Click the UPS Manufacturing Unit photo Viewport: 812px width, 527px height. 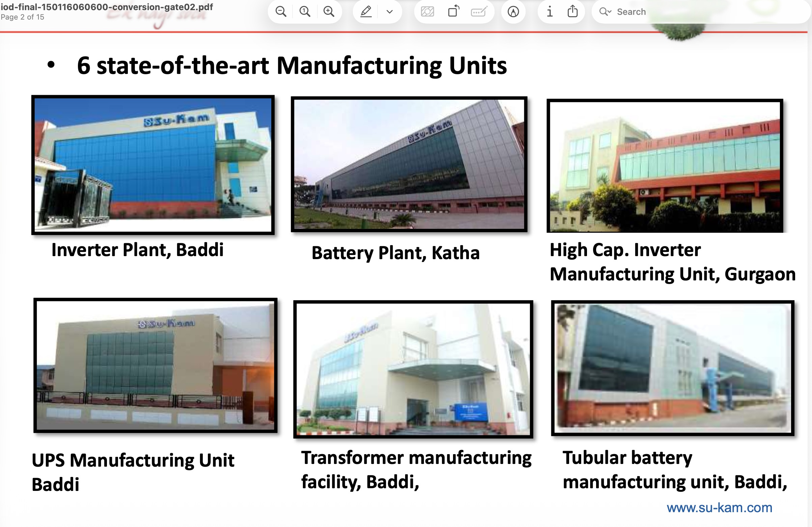coord(155,365)
